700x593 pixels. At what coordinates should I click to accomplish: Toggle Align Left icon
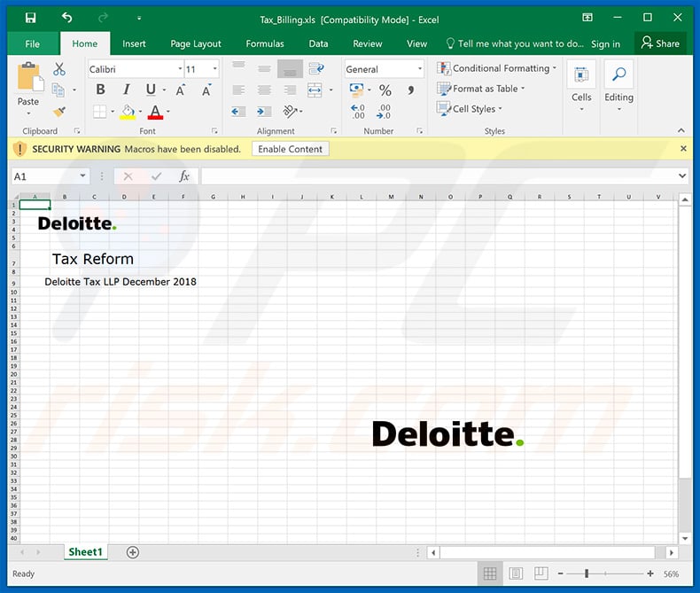pos(239,90)
